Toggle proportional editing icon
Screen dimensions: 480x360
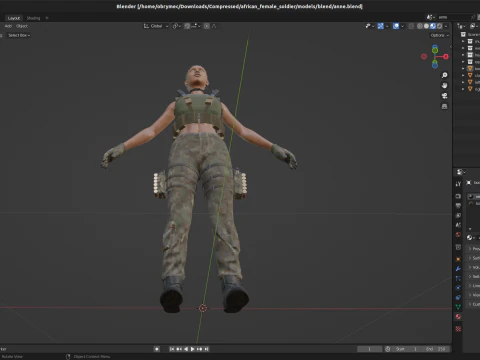(207, 26)
